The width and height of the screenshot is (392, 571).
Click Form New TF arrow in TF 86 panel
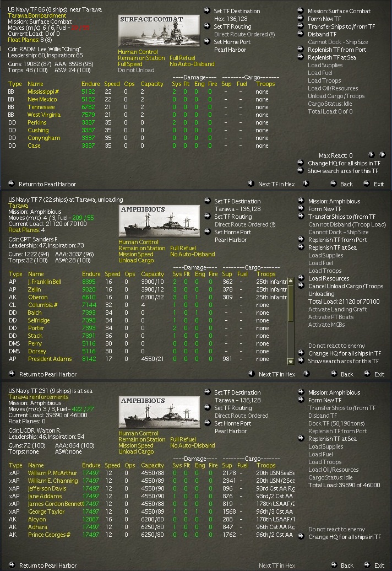tap(301, 18)
